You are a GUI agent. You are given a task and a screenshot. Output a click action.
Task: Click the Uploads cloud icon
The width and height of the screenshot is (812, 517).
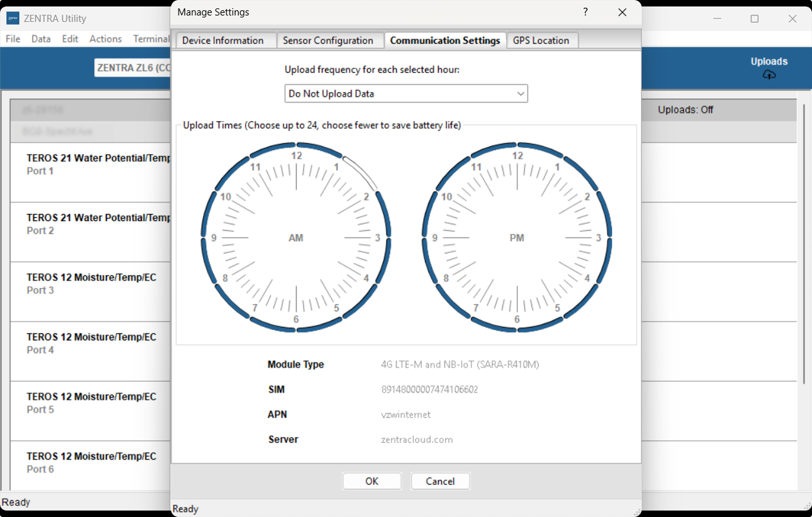coord(769,75)
